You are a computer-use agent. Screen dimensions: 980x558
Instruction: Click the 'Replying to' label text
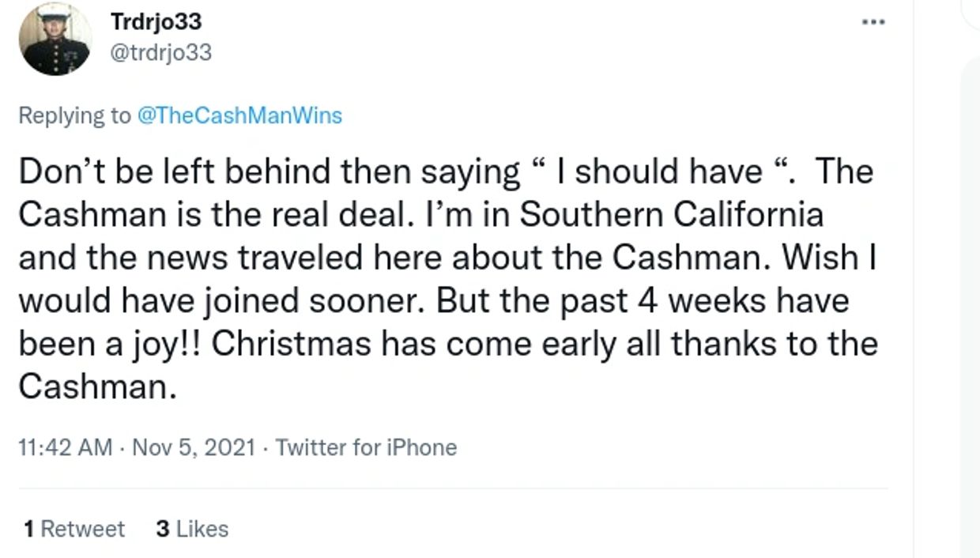tap(74, 115)
